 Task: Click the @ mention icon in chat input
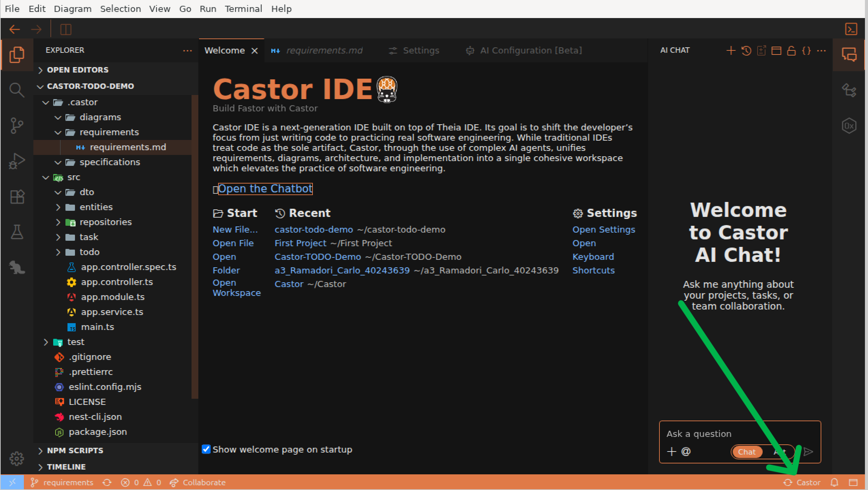(x=686, y=452)
